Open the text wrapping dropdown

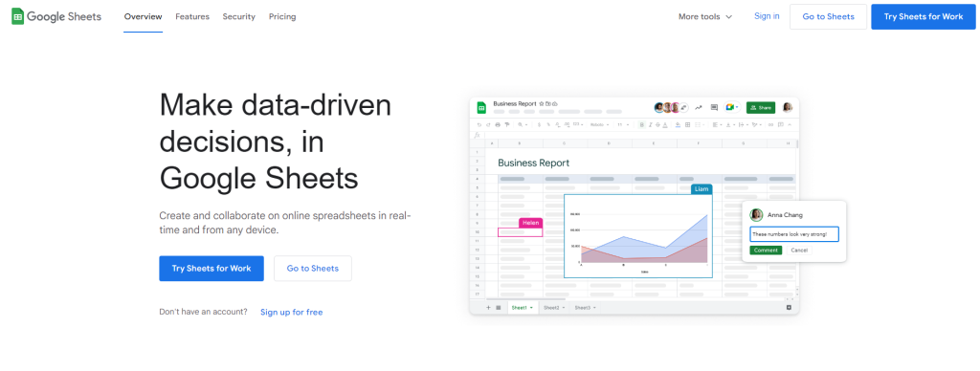pos(743,125)
